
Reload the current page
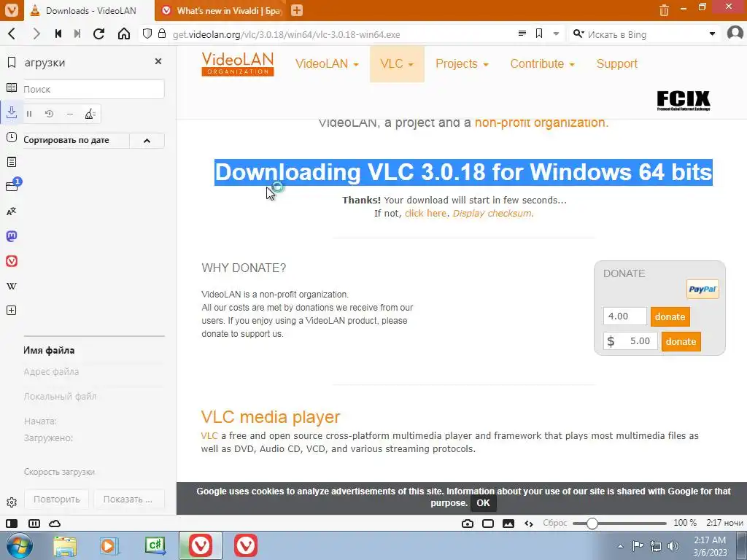pos(98,34)
